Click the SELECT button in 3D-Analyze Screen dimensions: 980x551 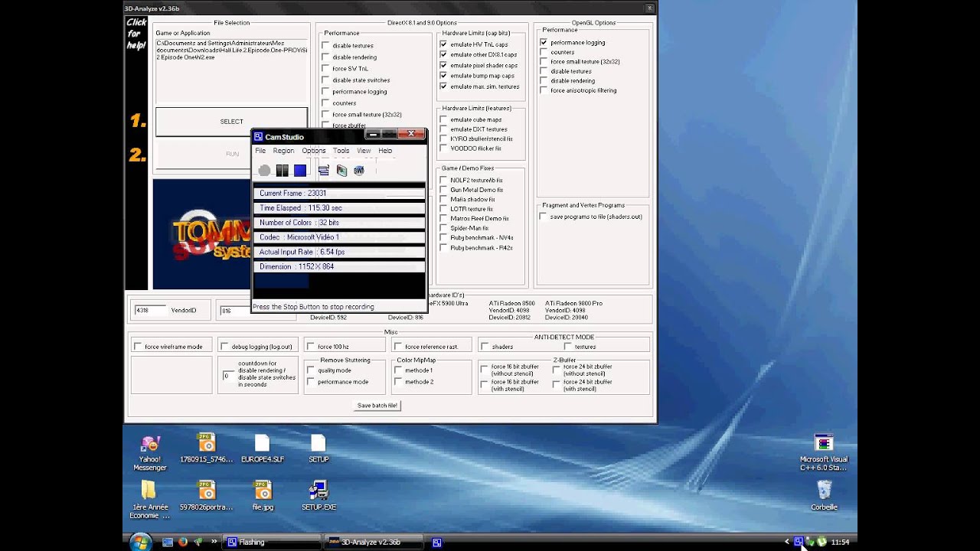231,122
